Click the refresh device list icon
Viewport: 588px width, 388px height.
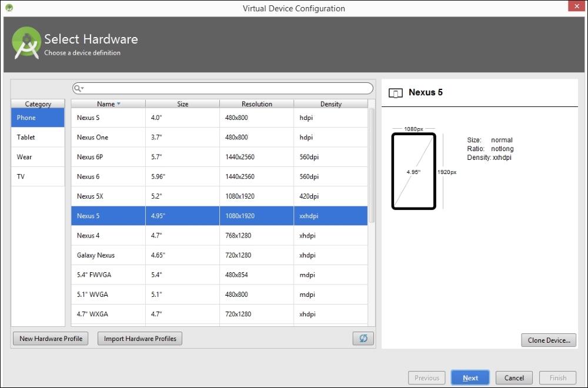[363, 339]
